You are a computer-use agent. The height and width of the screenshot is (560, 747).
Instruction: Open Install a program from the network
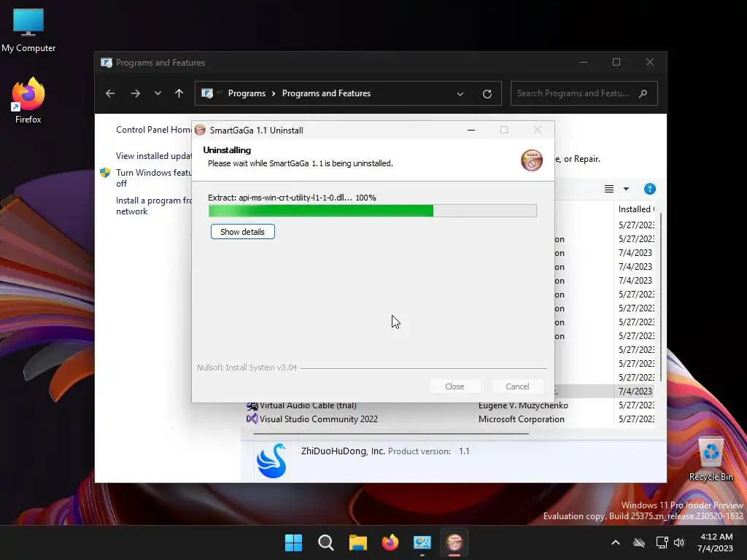[153, 206]
